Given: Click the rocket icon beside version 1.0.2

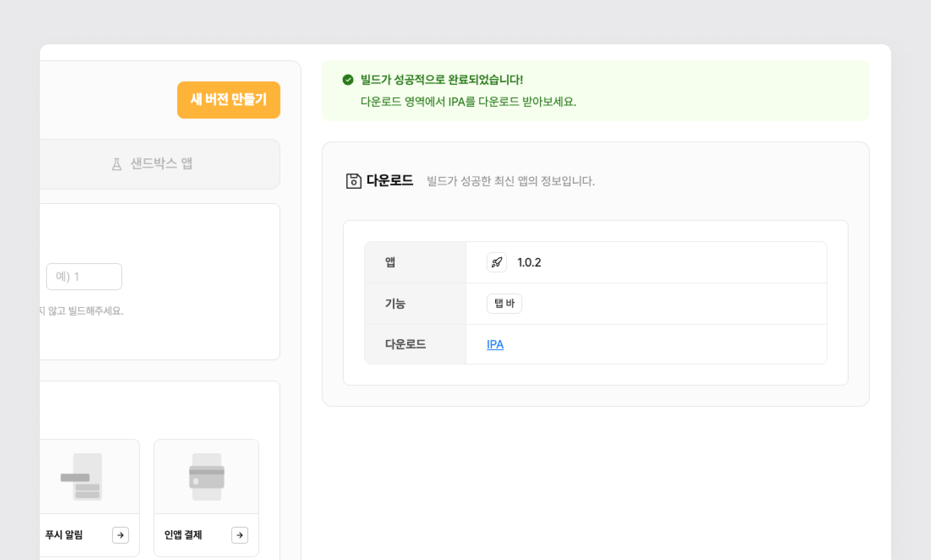Looking at the screenshot, I should tap(497, 262).
